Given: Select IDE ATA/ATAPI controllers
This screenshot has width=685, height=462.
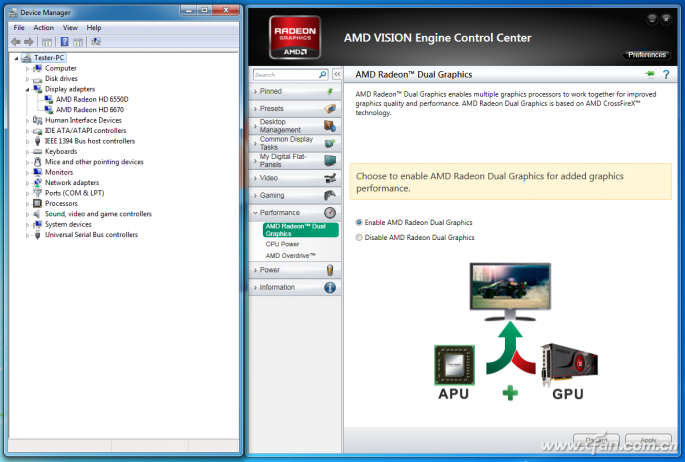Looking at the screenshot, I should 85,131.
